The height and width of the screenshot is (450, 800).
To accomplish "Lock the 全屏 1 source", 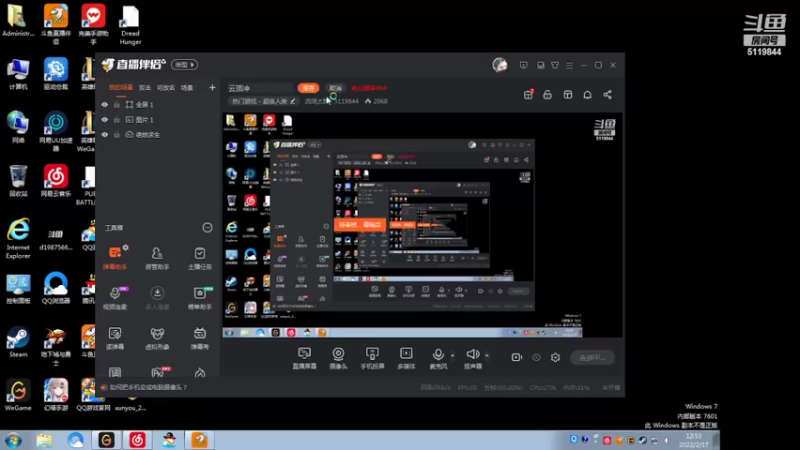I will tap(117, 105).
